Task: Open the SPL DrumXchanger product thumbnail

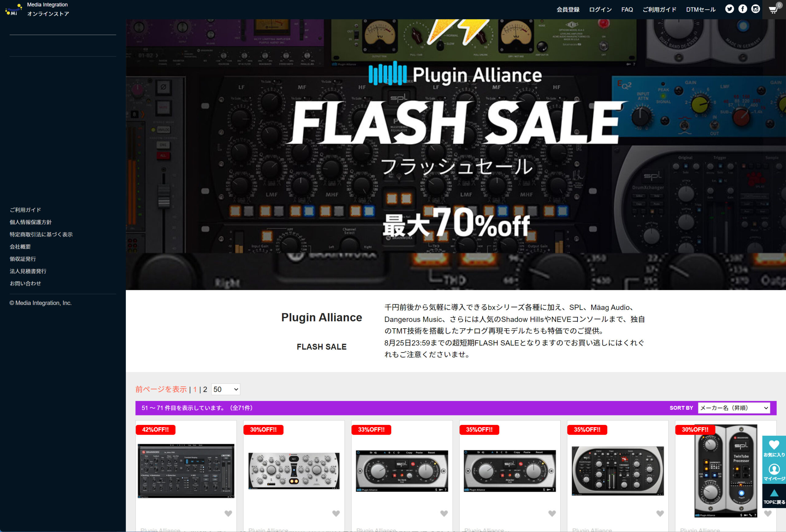Action: pos(617,471)
